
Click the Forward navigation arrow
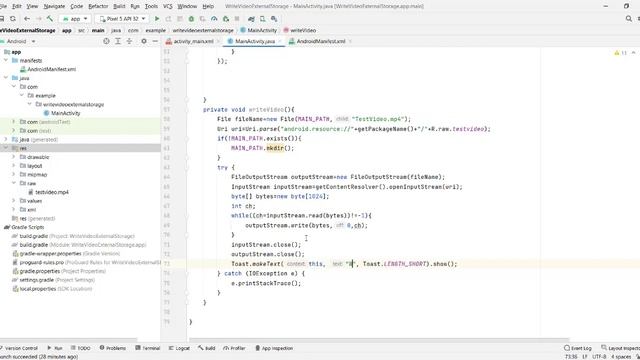click(x=38, y=19)
